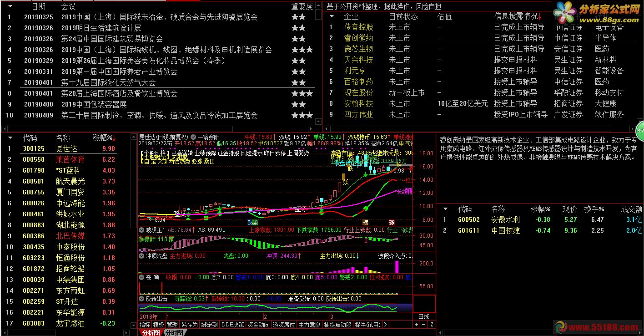
Task: Select 中国核建 row in right table
Action: 541,230
